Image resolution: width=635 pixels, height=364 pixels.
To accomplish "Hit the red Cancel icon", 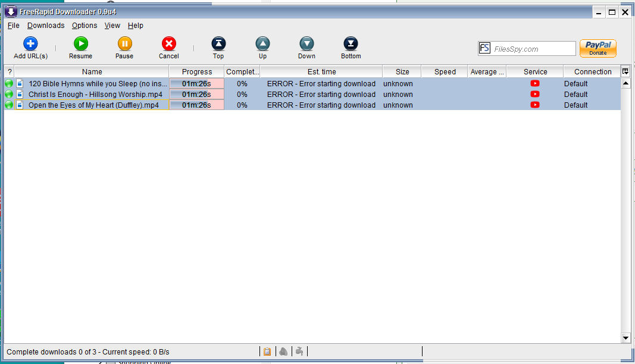I will pos(169,44).
